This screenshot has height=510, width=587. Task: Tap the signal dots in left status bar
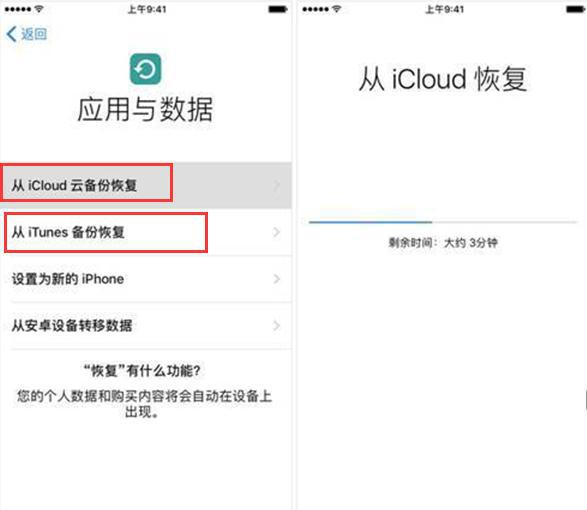pyautogui.click(x=18, y=9)
